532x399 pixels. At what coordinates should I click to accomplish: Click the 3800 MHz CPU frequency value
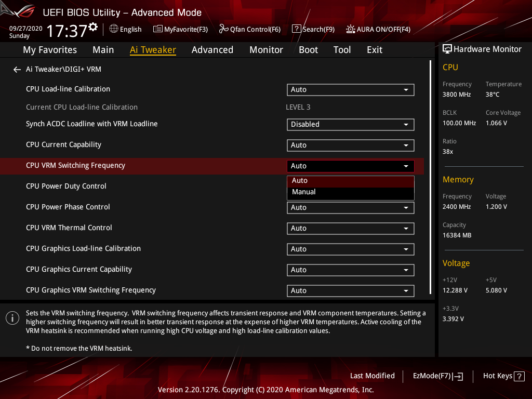tap(457, 95)
